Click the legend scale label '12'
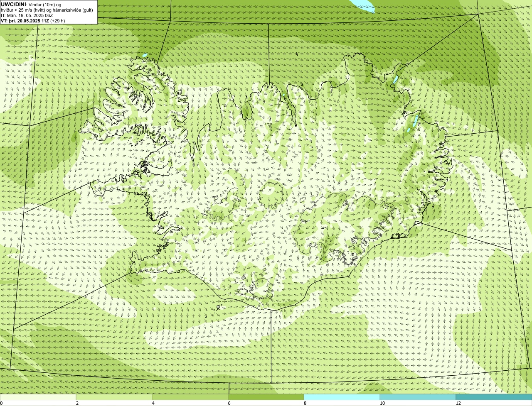The width and height of the screenshot is (532, 406). [458, 403]
